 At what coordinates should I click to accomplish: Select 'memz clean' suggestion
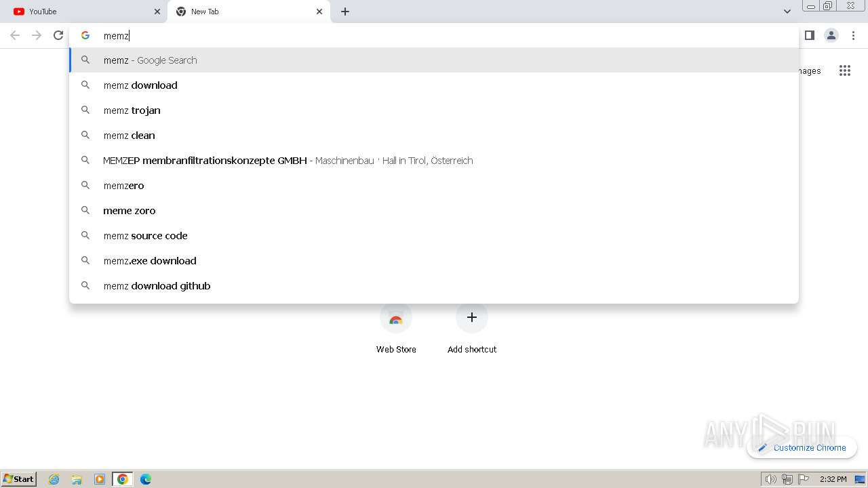pos(434,136)
